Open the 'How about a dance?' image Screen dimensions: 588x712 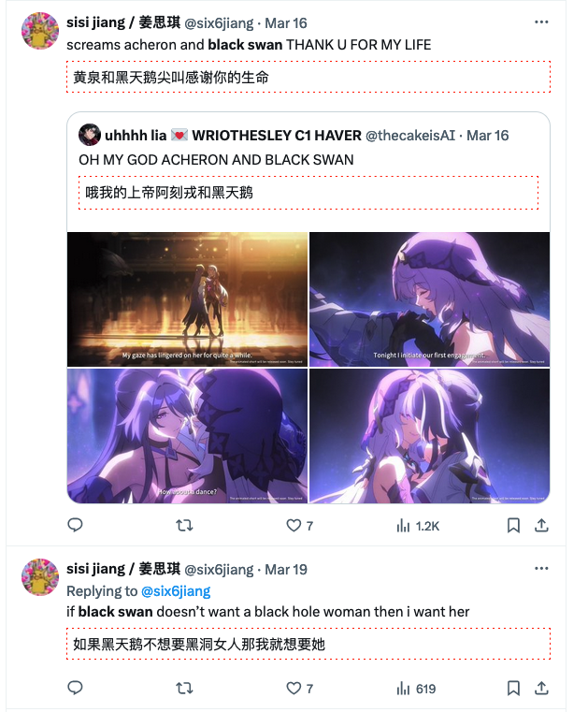187,435
